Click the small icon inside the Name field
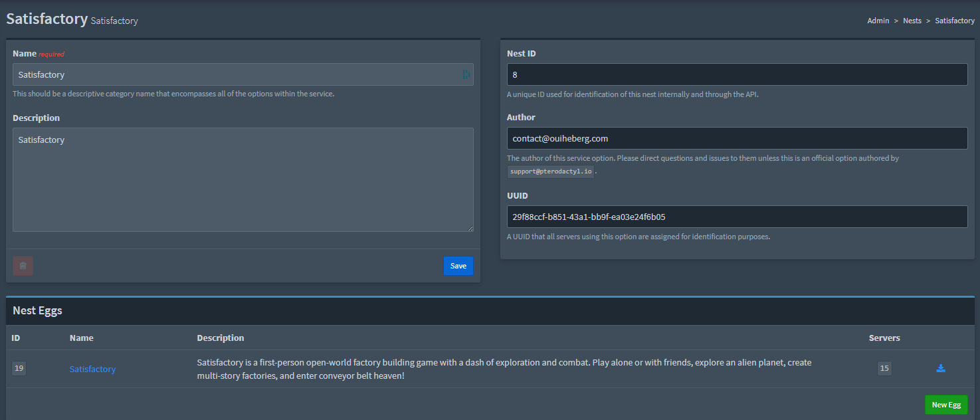 point(466,74)
